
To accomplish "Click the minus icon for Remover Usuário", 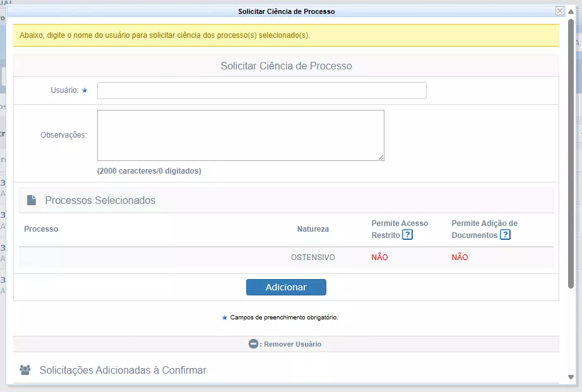I will pos(254,344).
